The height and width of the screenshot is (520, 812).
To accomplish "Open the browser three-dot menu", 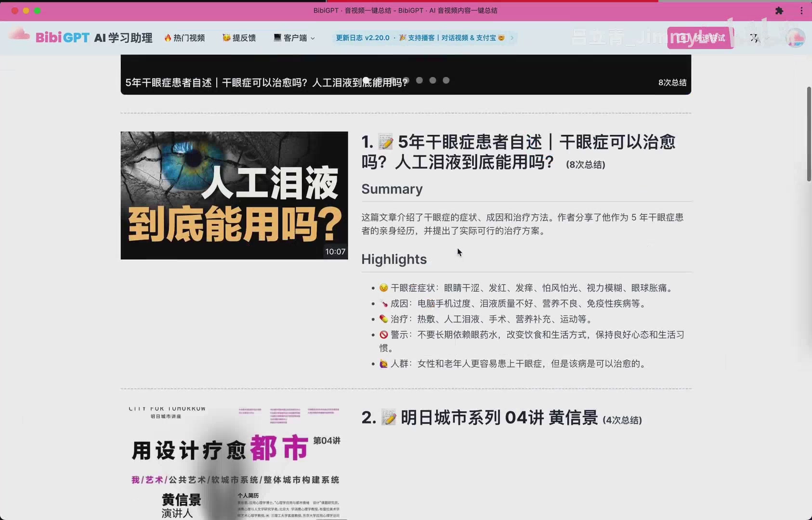I will click(801, 11).
